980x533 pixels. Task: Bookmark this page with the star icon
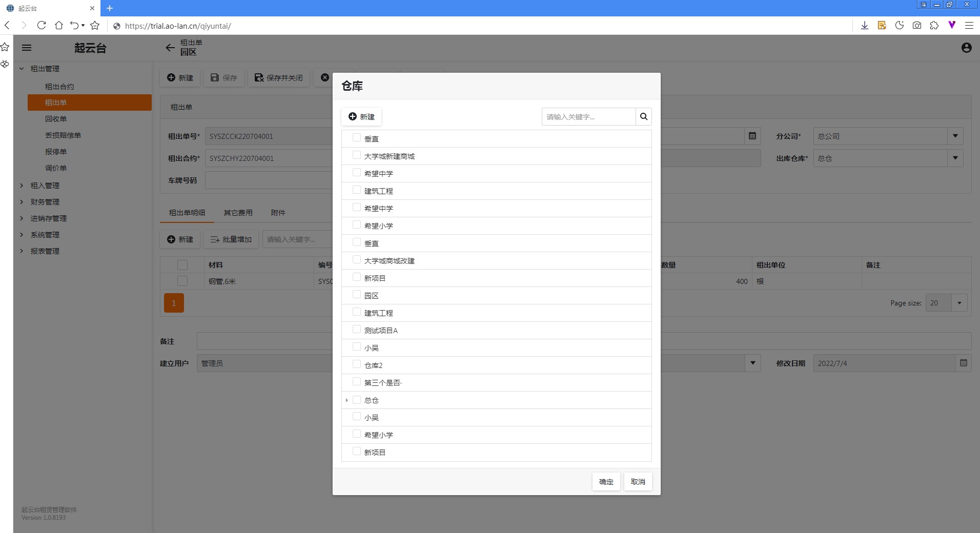[x=95, y=25]
